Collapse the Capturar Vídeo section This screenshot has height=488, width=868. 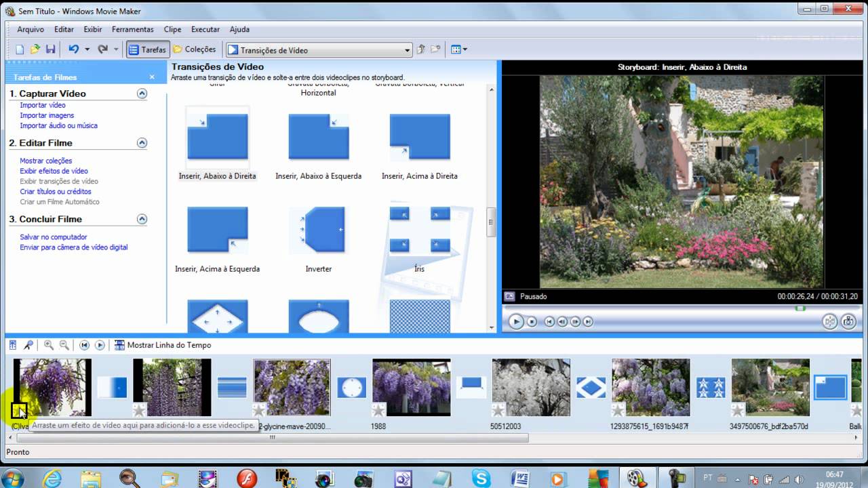[142, 94]
